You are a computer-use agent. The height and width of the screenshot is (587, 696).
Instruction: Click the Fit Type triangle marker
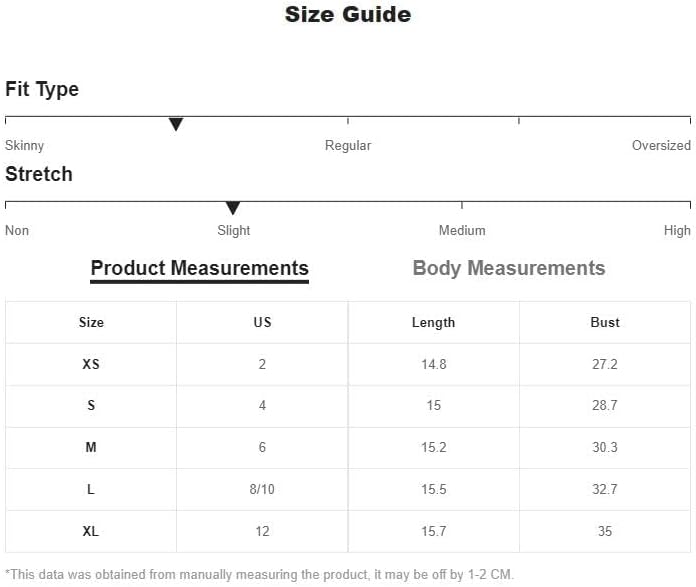pyautogui.click(x=176, y=124)
